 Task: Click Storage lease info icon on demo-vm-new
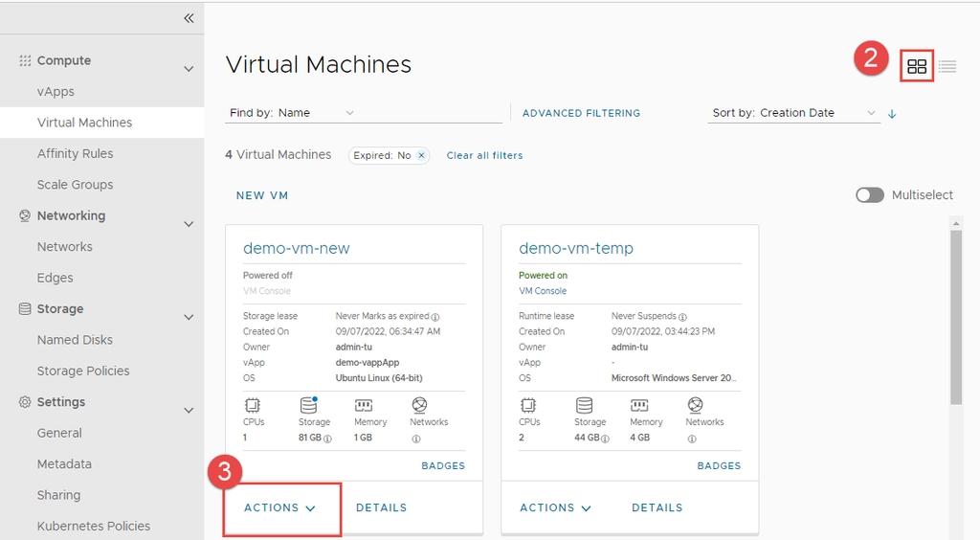(x=435, y=317)
